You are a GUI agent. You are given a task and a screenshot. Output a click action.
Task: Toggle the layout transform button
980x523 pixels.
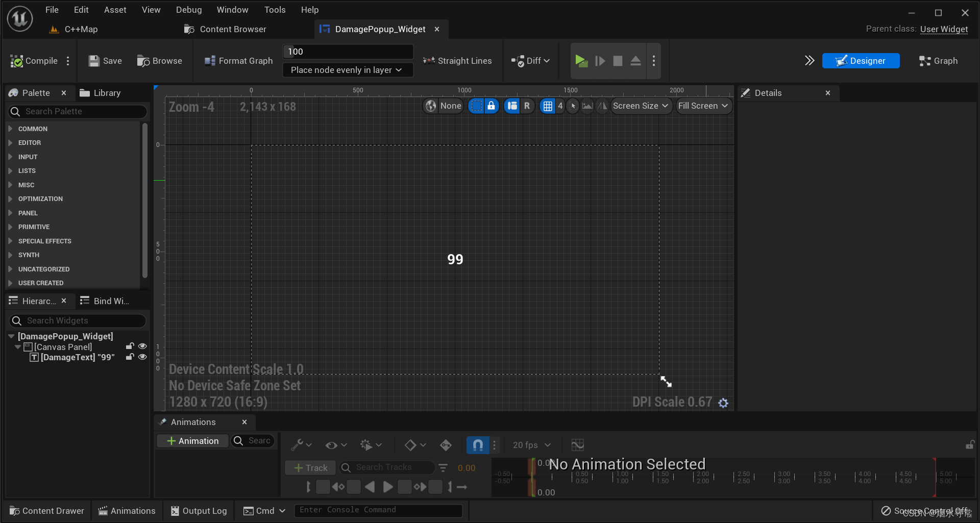pyautogui.click(x=512, y=106)
